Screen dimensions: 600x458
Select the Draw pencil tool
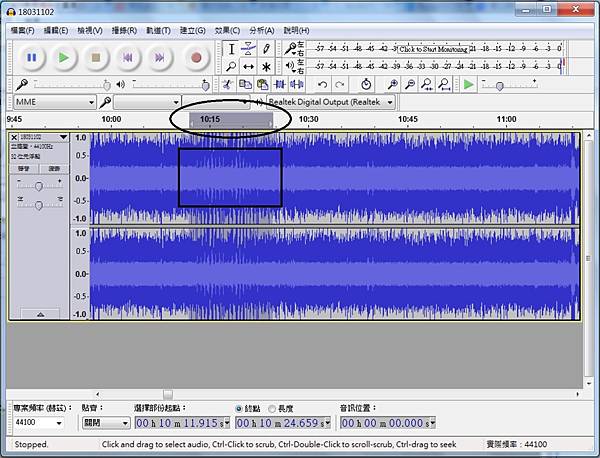266,48
